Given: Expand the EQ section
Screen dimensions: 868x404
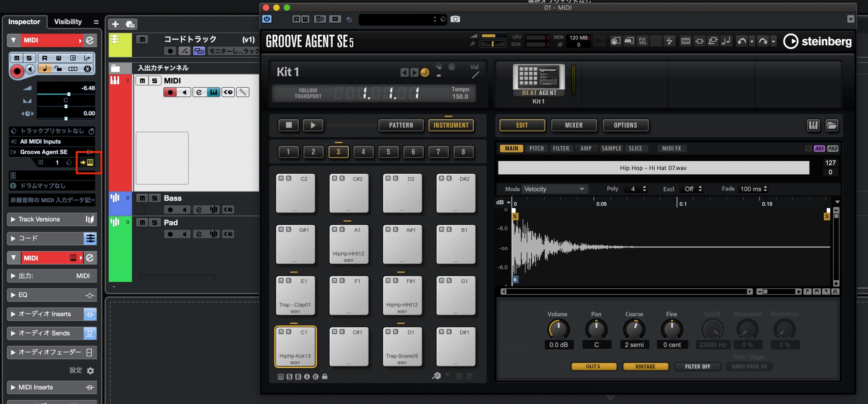Looking at the screenshot, I should [13, 295].
